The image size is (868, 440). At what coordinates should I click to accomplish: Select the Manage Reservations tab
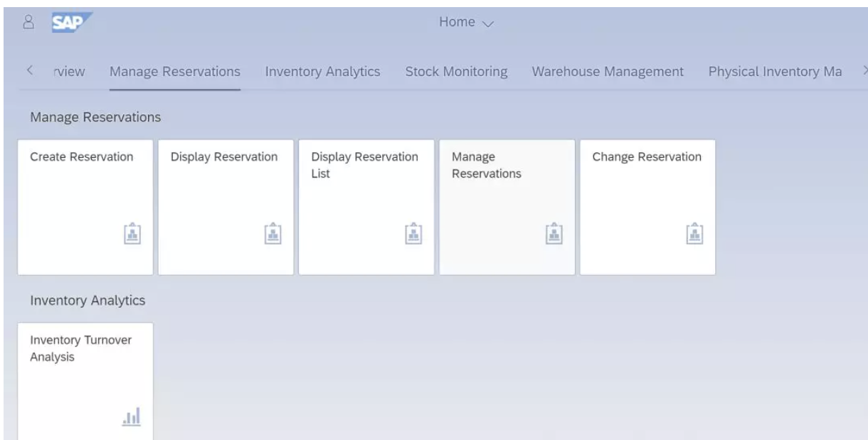175,71
